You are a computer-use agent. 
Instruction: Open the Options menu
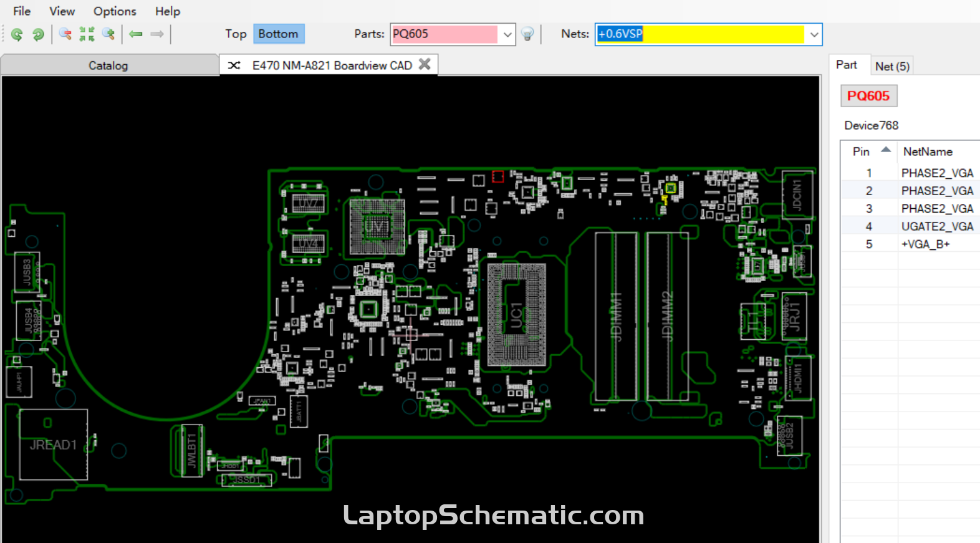[115, 11]
